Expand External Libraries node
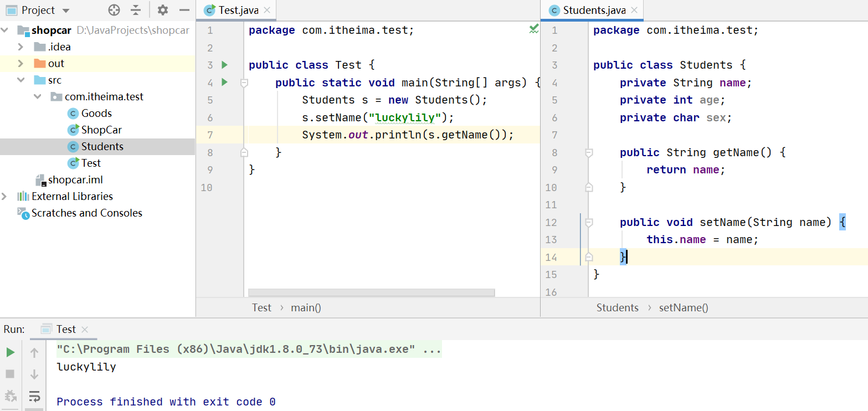The image size is (868, 411). [x=5, y=196]
